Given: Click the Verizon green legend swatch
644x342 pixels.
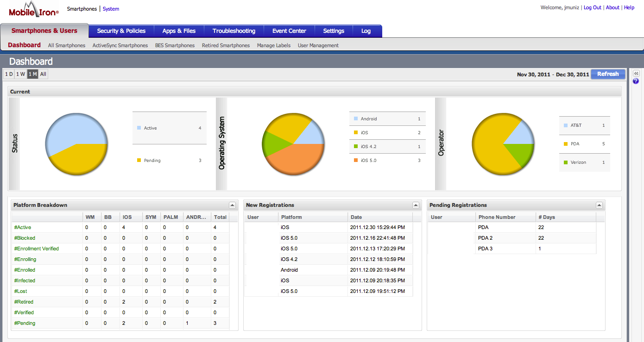Looking at the screenshot, I should pos(566,162).
